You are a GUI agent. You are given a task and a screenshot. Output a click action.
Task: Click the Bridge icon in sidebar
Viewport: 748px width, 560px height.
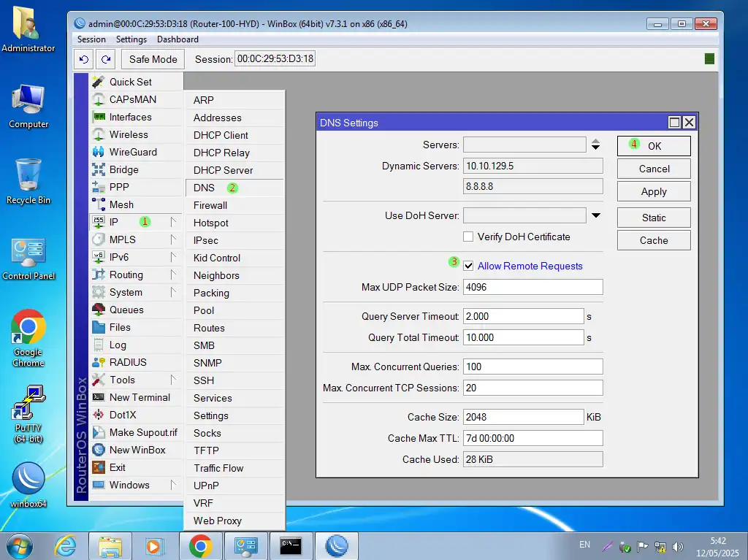coord(99,169)
